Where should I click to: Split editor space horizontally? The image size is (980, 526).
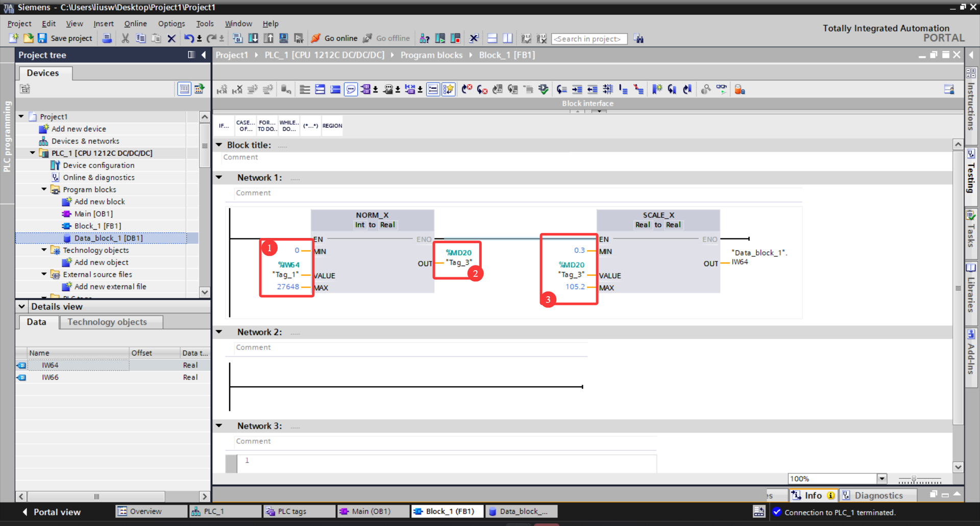[493, 38]
